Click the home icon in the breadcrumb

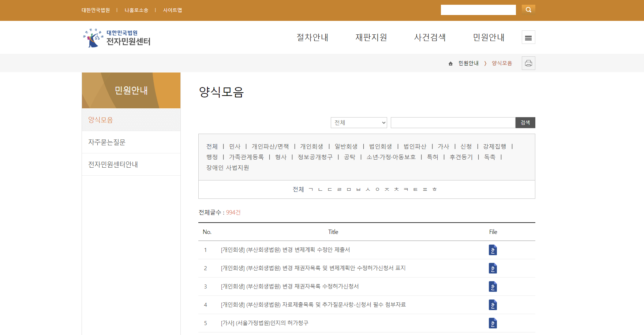[x=450, y=63]
